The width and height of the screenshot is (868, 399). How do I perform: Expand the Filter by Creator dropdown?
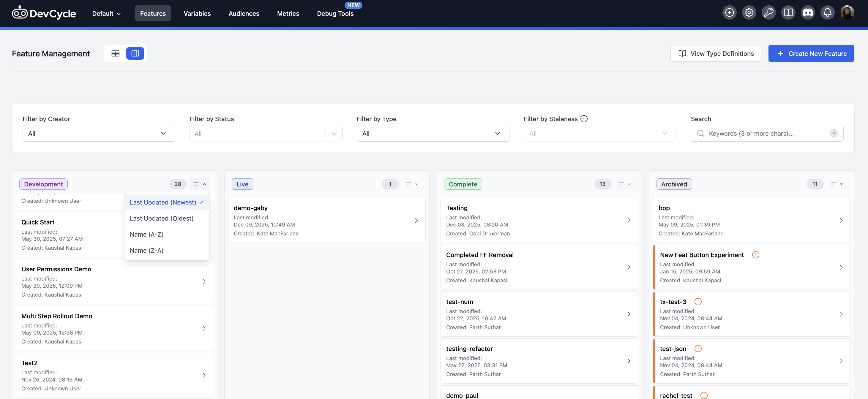(98, 133)
